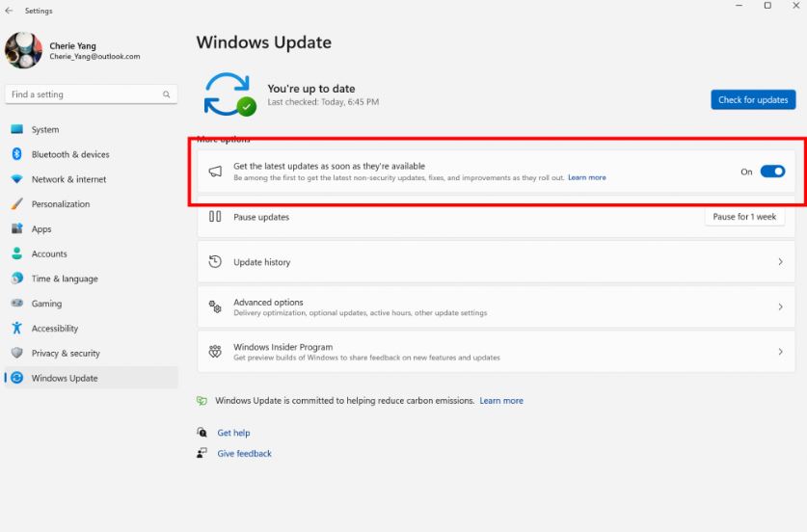Click Cherie Yang profile picture
Image resolution: width=807 pixels, height=532 pixels.
(x=23, y=50)
